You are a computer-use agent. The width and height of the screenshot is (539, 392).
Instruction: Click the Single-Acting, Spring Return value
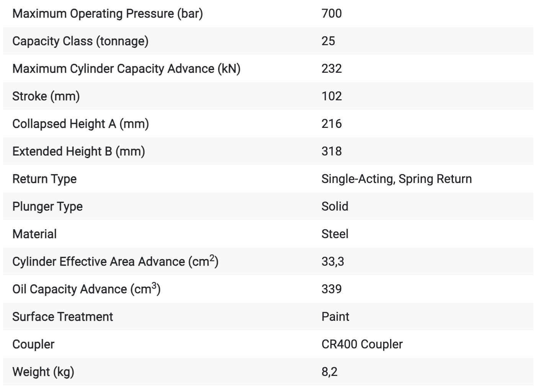[x=397, y=179]
